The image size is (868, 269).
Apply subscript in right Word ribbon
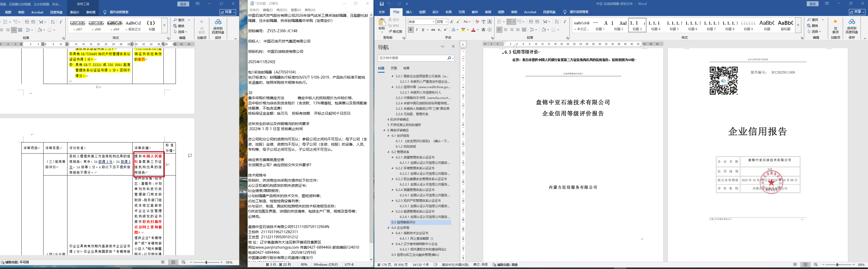pos(439,30)
